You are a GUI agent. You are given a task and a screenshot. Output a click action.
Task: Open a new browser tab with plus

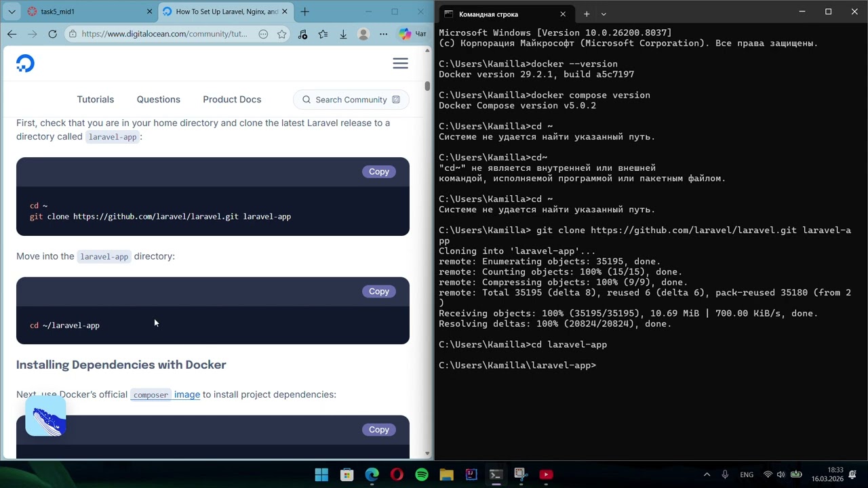coord(304,12)
